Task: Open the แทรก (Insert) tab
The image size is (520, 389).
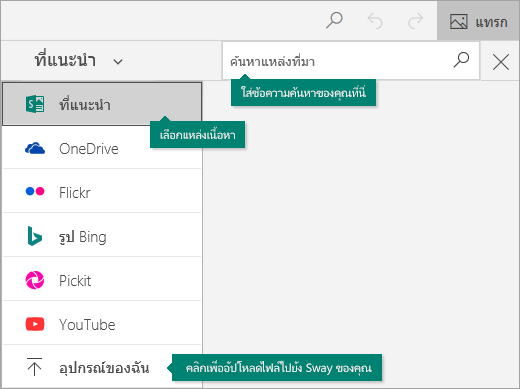Action: coord(478,21)
